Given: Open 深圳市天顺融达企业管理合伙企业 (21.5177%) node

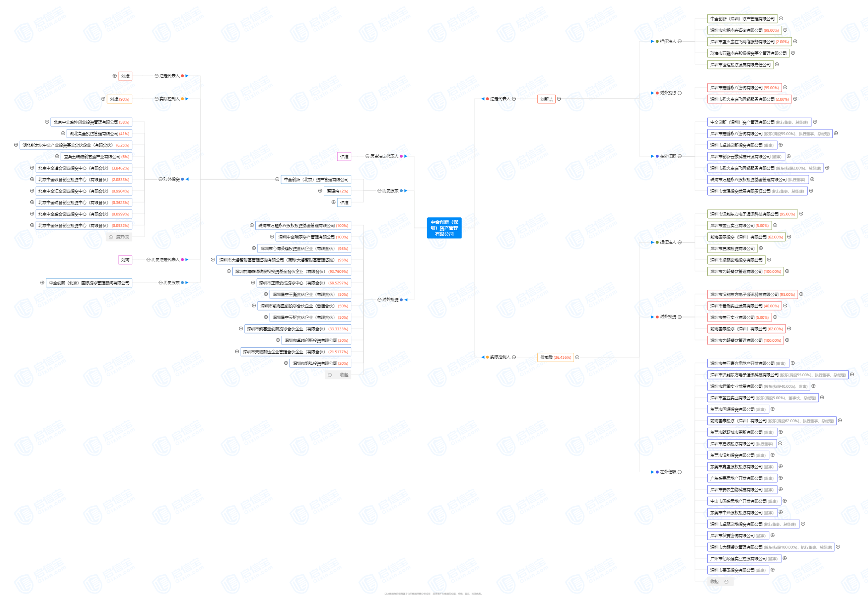Looking at the screenshot, I should point(296,351).
